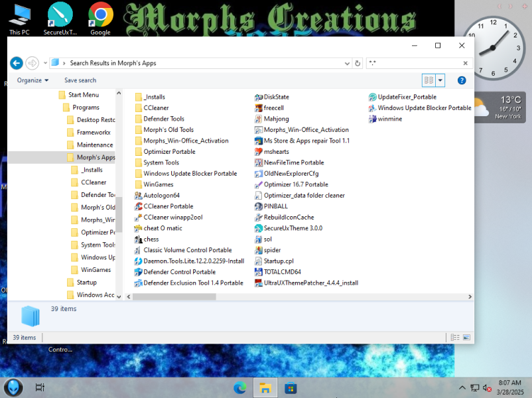Select the winmine game icon
The image size is (532, 398).
[x=373, y=119]
